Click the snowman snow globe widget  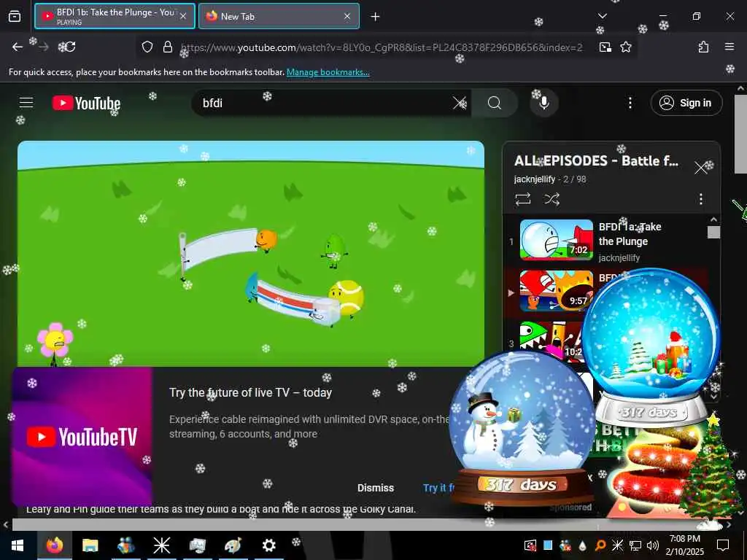(x=522, y=429)
